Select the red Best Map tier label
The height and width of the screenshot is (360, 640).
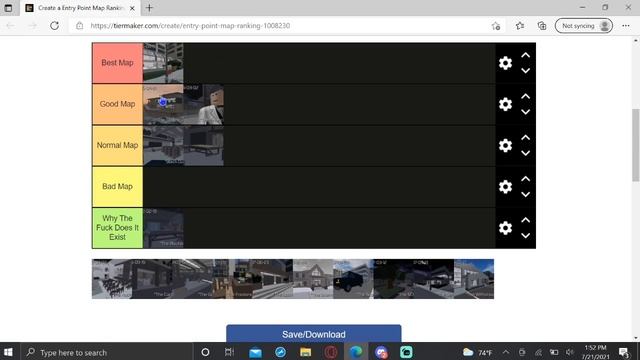click(x=118, y=63)
